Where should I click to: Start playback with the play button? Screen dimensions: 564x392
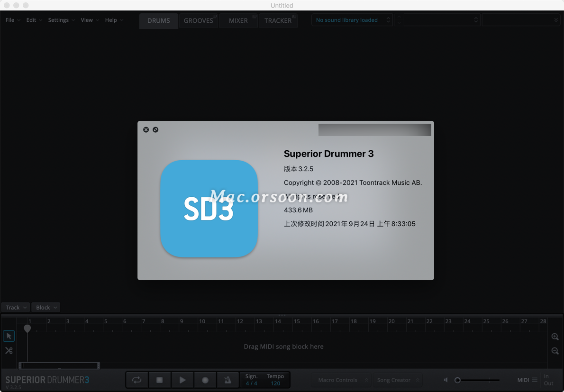tap(182, 380)
